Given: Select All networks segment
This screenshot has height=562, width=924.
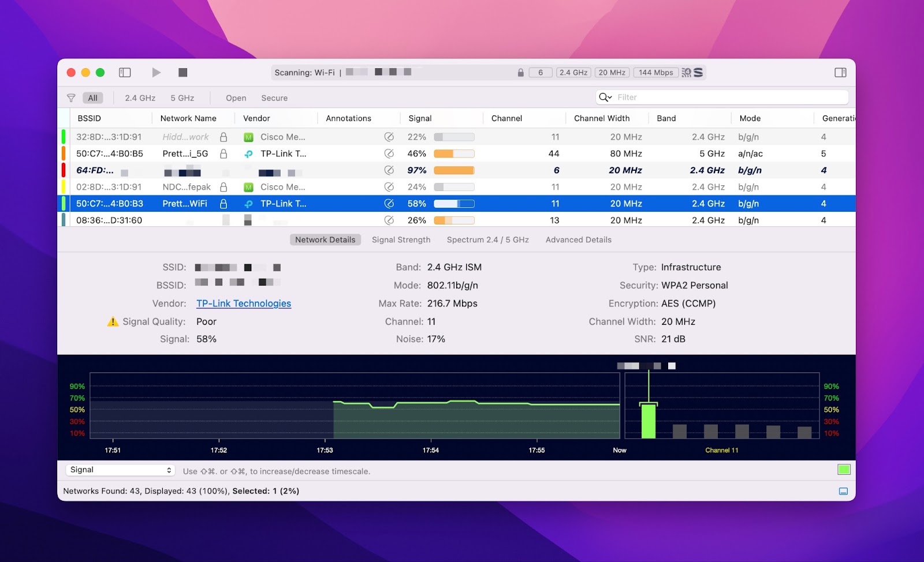Looking at the screenshot, I should point(92,98).
